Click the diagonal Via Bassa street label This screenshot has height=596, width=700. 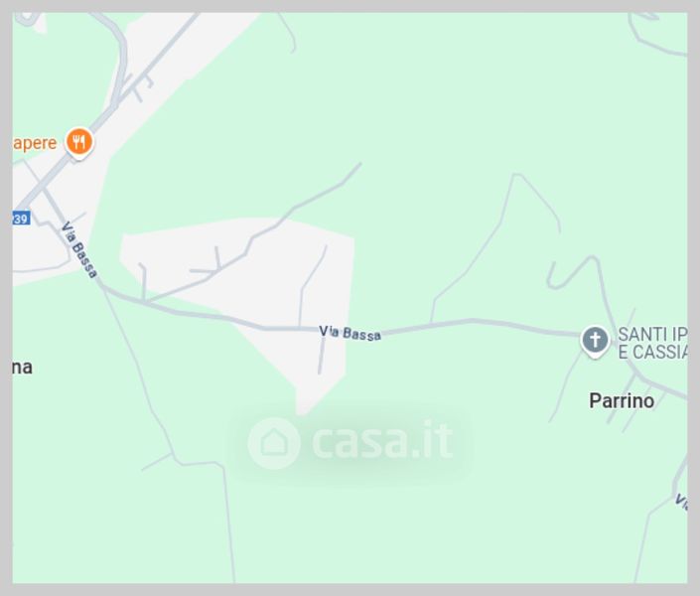tap(79, 249)
